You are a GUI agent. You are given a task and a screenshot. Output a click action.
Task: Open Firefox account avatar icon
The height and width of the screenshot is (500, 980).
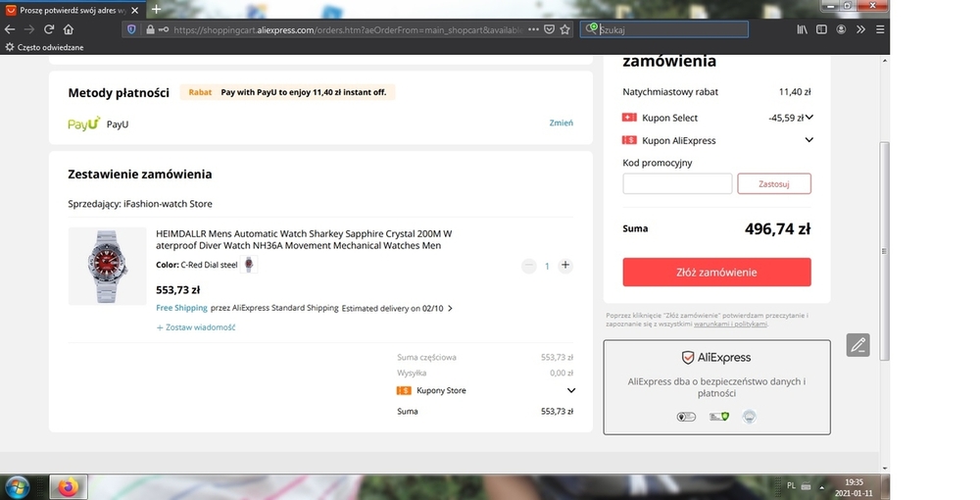841,29
